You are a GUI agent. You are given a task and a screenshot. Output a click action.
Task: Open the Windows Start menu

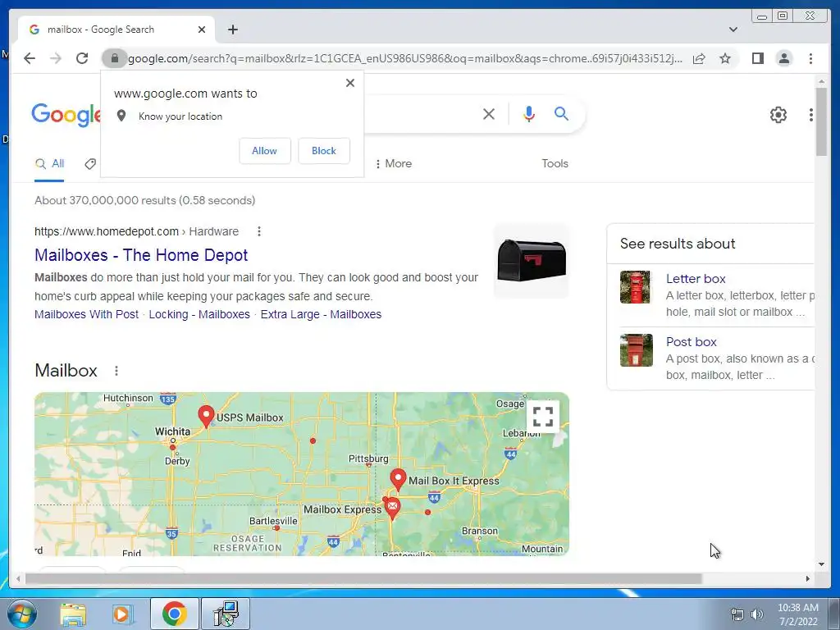tap(21, 614)
